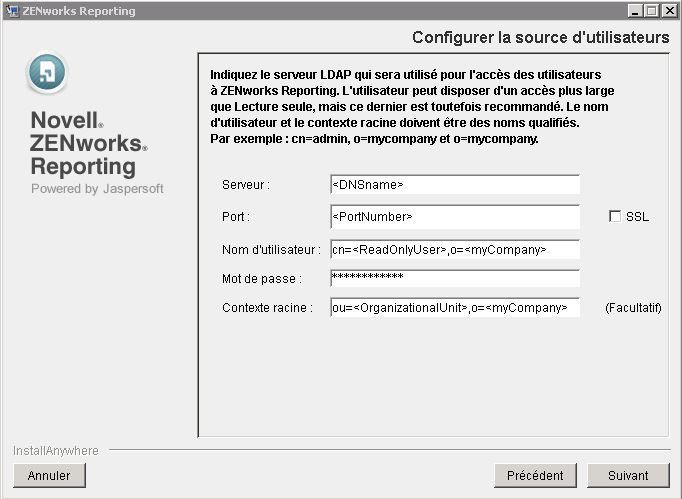Click the SSL label text
682x499 pixels.
coord(637,217)
